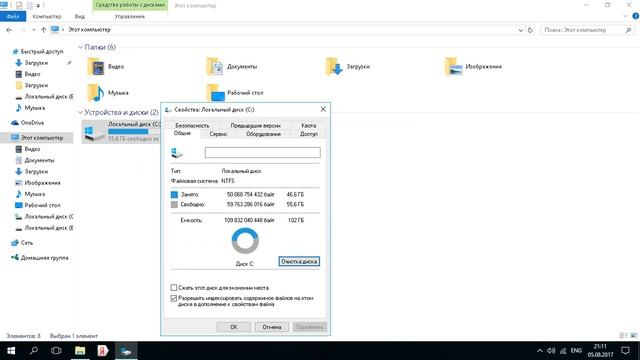Open the Документы folder icon
This screenshot has width=640, height=360.
[215, 67]
